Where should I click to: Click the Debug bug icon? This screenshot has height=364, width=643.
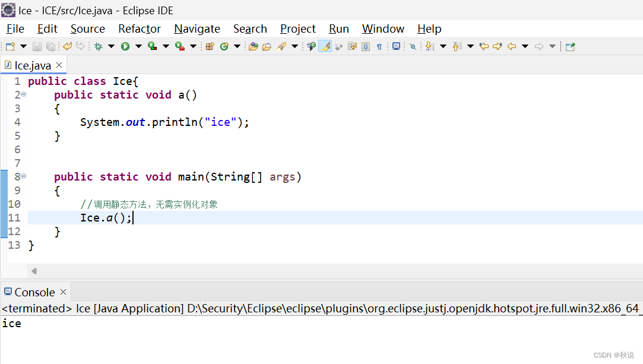point(99,46)
